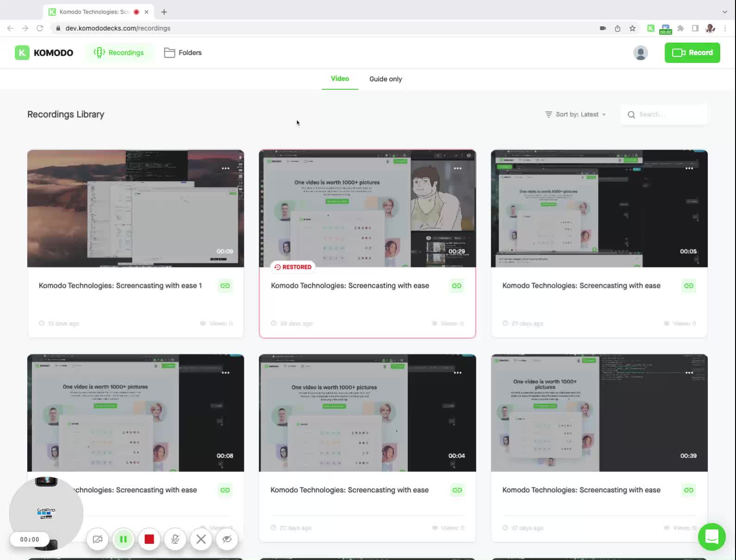Click the search magnifier icon

point(631,114)
